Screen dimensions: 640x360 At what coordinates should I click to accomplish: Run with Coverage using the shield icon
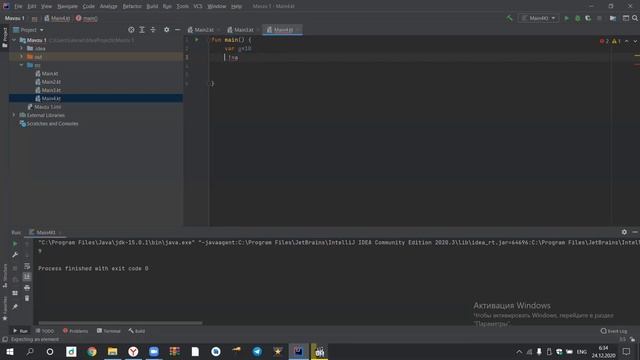click(x=588, y=18)
